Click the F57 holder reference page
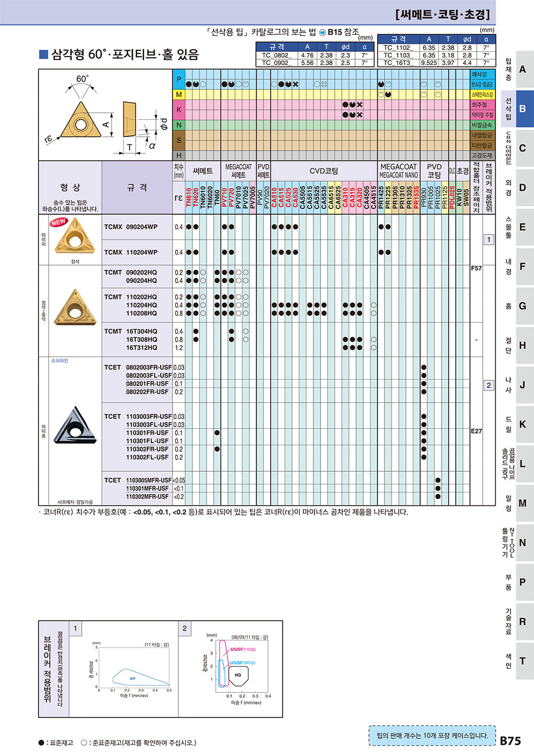The image size is (534, 756). pyautogui.click(x=476, y=268)
